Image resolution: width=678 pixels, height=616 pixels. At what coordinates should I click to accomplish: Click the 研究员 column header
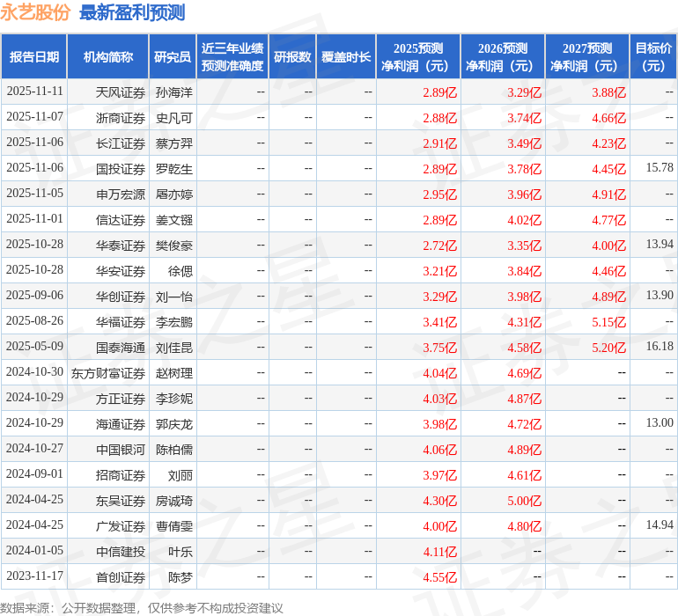pyautogui.click(x=173, y=57)
